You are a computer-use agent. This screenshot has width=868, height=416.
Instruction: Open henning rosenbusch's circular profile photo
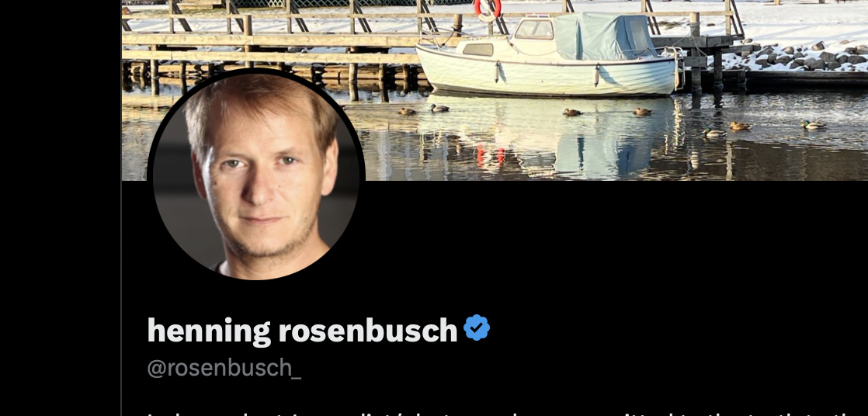[256, 175]
